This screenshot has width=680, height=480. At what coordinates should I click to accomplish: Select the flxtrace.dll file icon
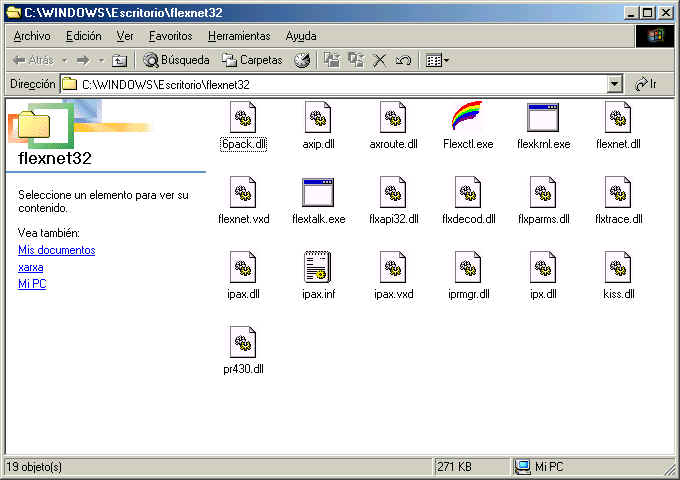click(618, 192)
